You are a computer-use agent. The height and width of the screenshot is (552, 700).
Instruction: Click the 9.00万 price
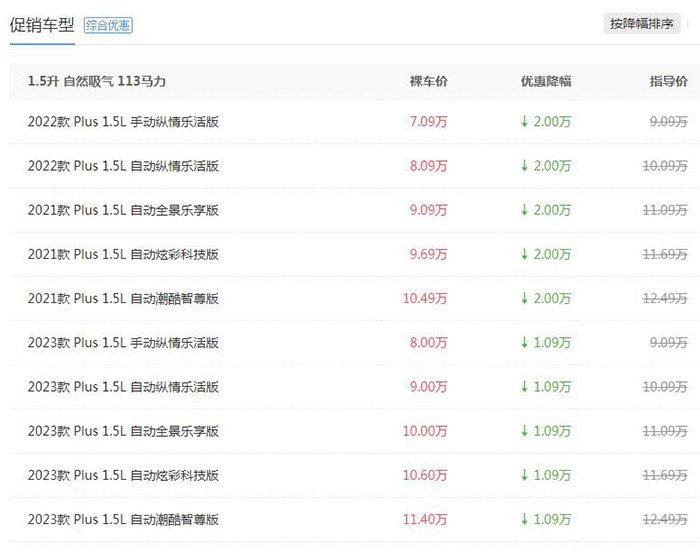click(x=429, y=387)
